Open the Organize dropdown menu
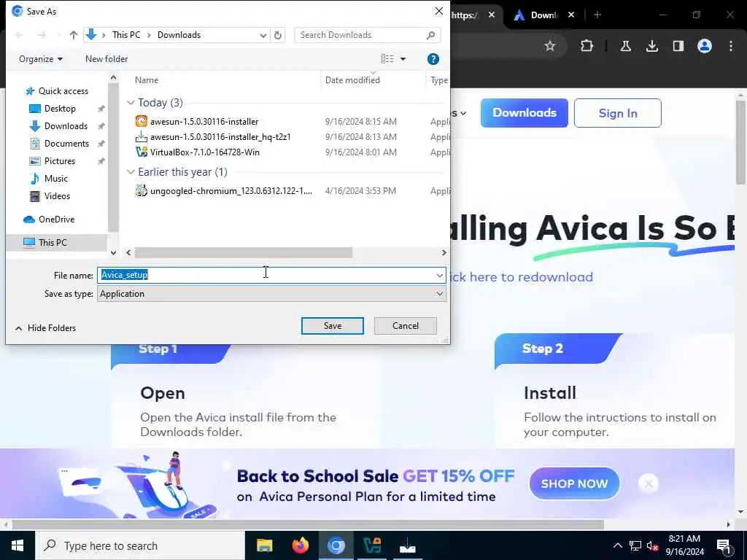Screen dimensions: 747x560 (41, 59)
